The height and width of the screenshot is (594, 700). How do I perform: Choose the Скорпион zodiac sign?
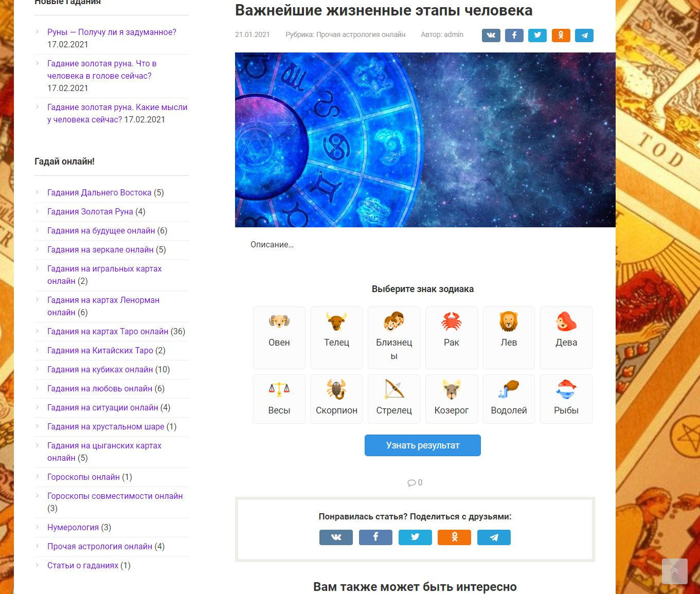[336, 399]
